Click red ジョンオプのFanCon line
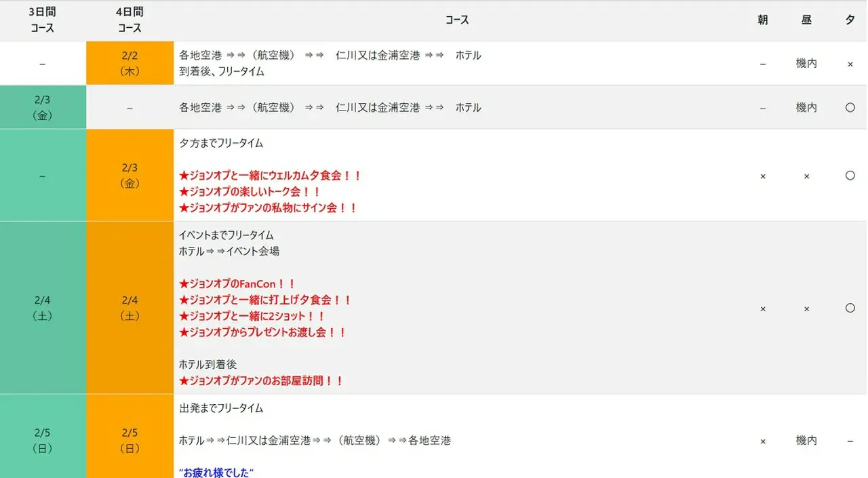The image size is (868, 478). (237, 284)
